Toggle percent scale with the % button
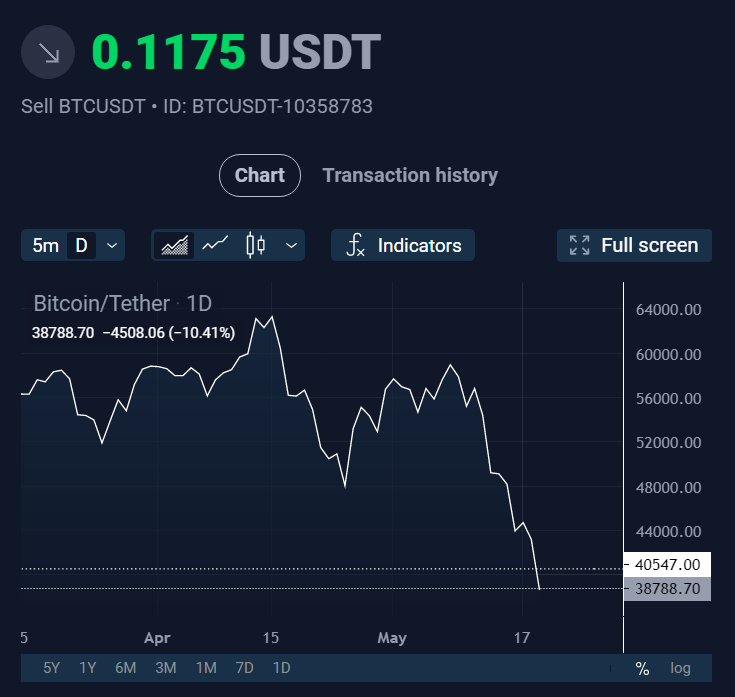Viewport: 735px width, 697px height. pyautogui.click(x=642, y=668)
